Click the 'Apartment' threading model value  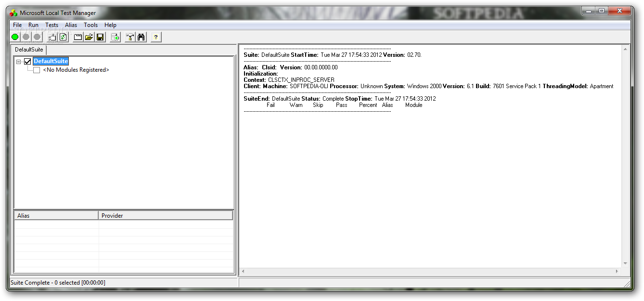[x=602, y=86]
